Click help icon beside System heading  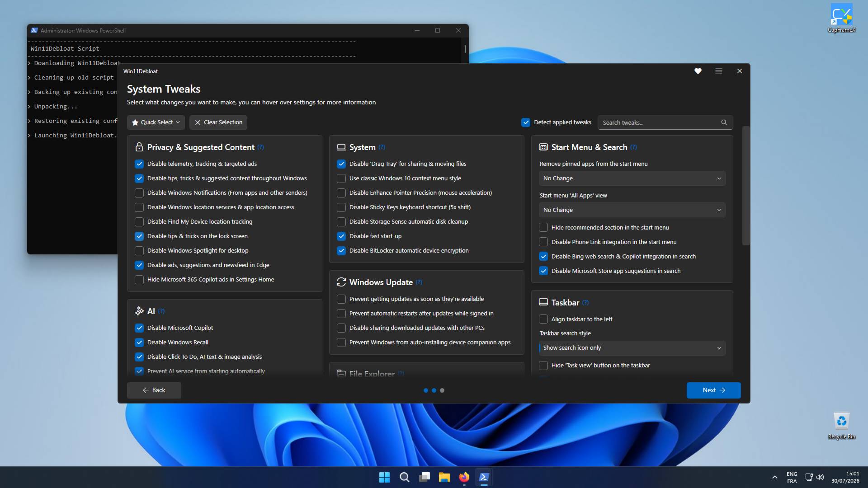[382, 147]
